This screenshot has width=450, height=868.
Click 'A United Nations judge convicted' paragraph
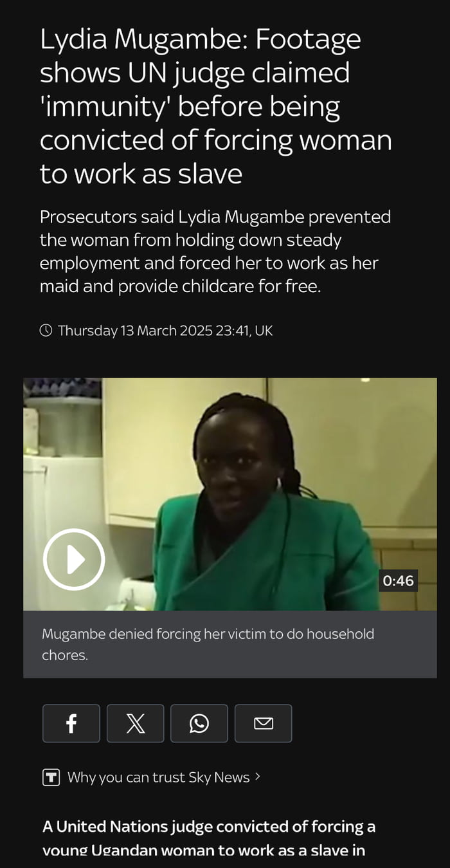click(209, 838)
